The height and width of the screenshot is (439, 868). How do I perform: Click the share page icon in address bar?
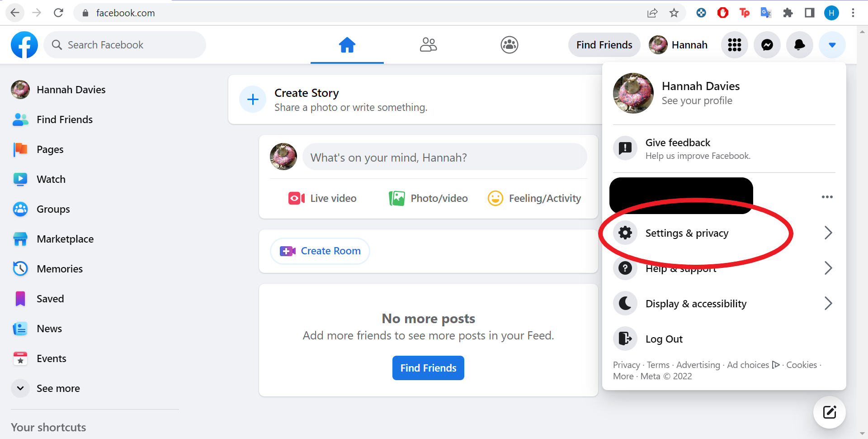pos(652,13)
